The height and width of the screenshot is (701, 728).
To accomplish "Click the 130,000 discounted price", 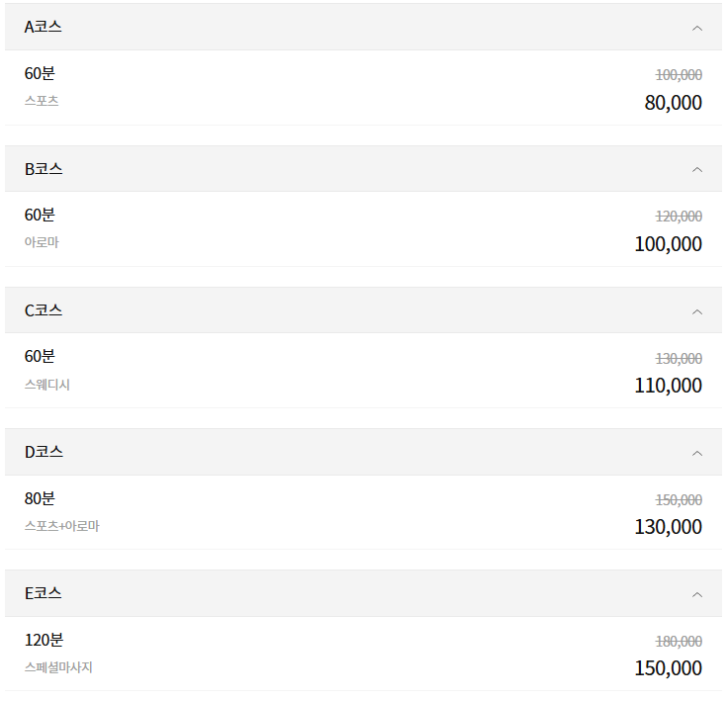I will (x=668, y=527).
